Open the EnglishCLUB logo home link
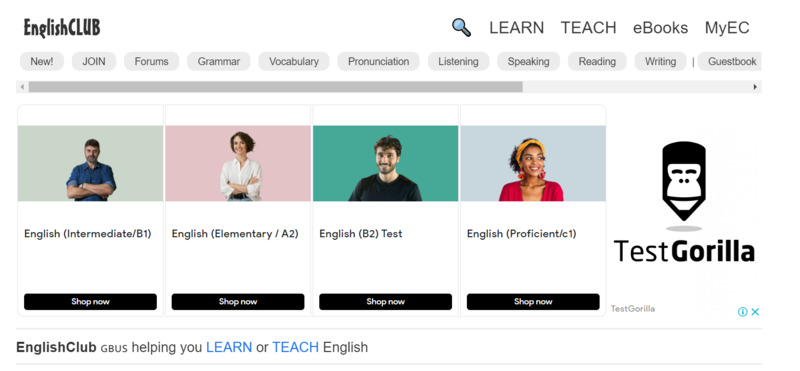 [62, 28]
